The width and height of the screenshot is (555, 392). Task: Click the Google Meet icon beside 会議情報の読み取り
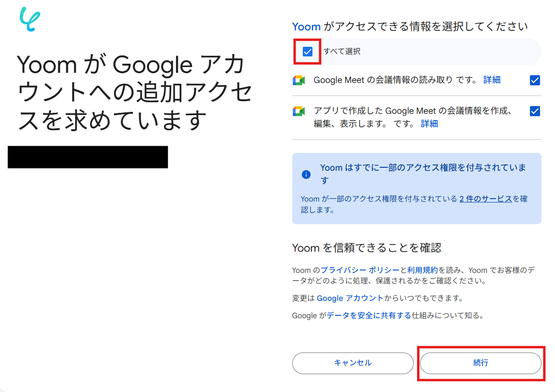[x=298, y=81]
